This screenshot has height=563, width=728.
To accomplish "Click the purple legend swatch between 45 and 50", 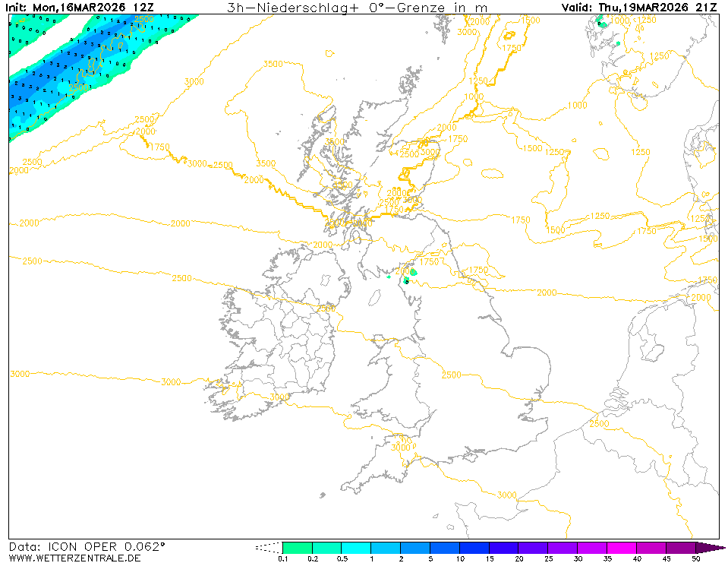I will point(681,547).
